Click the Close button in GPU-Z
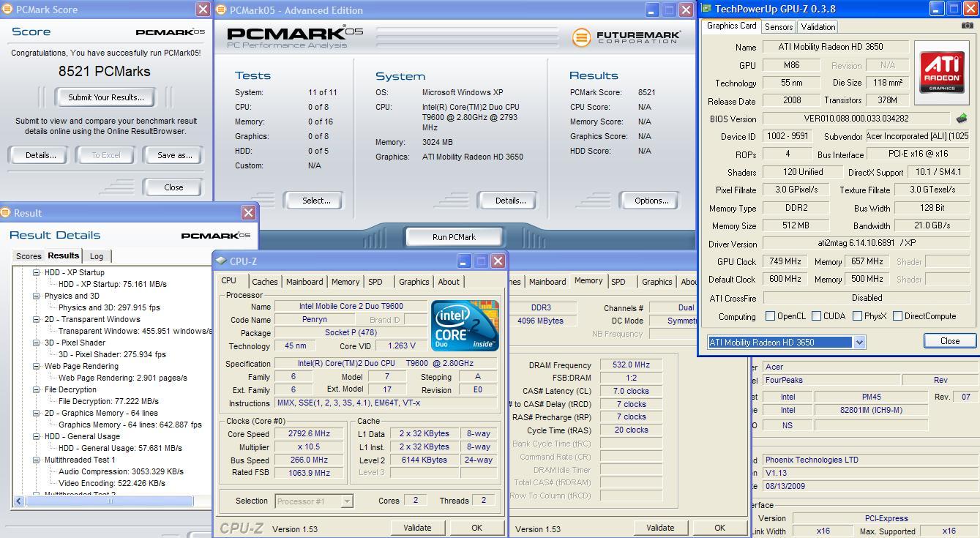980x538 pixels. coord(949,341)
